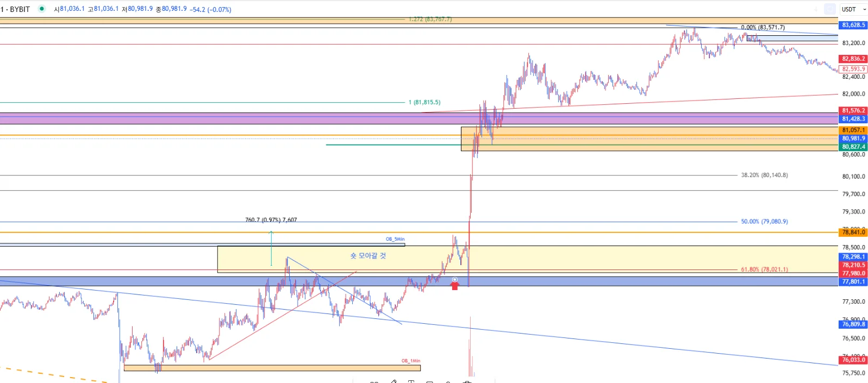Select the 76,809.8 blue price label
The image size is (868, 383).
pos(853,324)
